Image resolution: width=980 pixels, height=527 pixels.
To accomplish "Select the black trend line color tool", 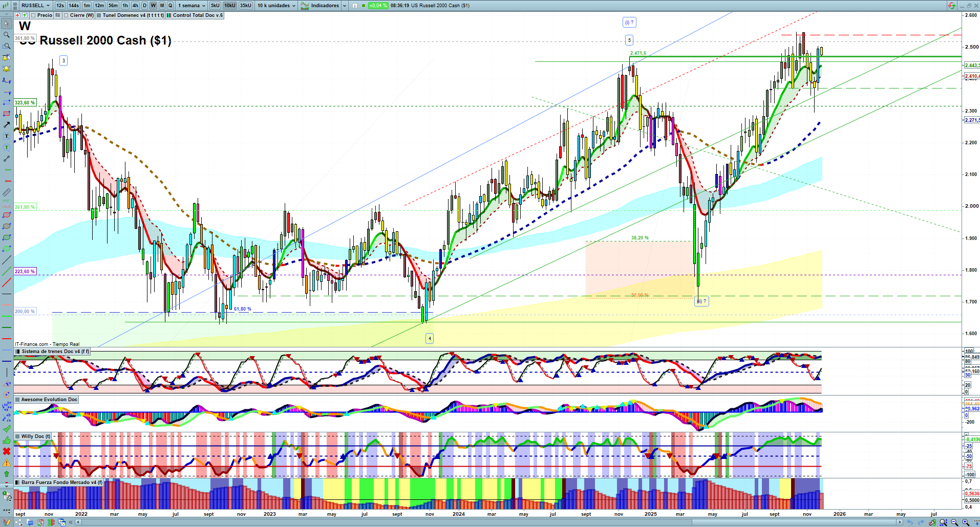I will (x=7, y=260).
